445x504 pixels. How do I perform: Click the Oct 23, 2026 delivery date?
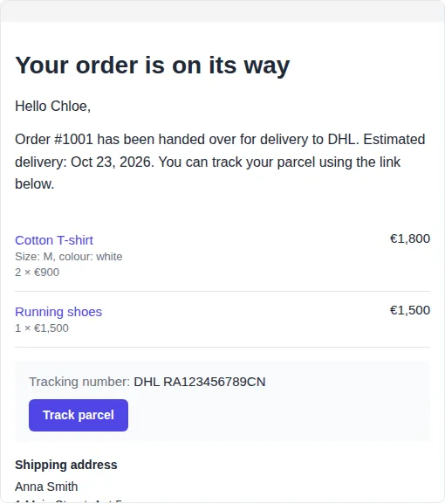tap(110, 162)
